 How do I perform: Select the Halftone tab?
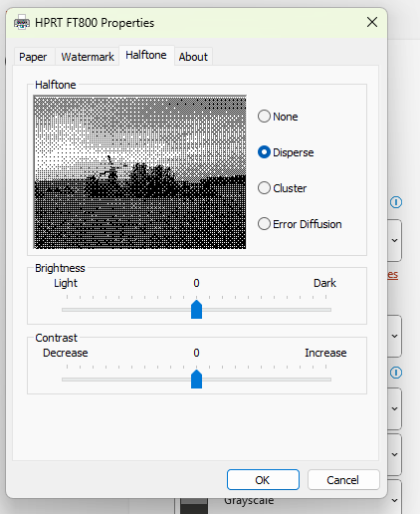pos(146,55)
